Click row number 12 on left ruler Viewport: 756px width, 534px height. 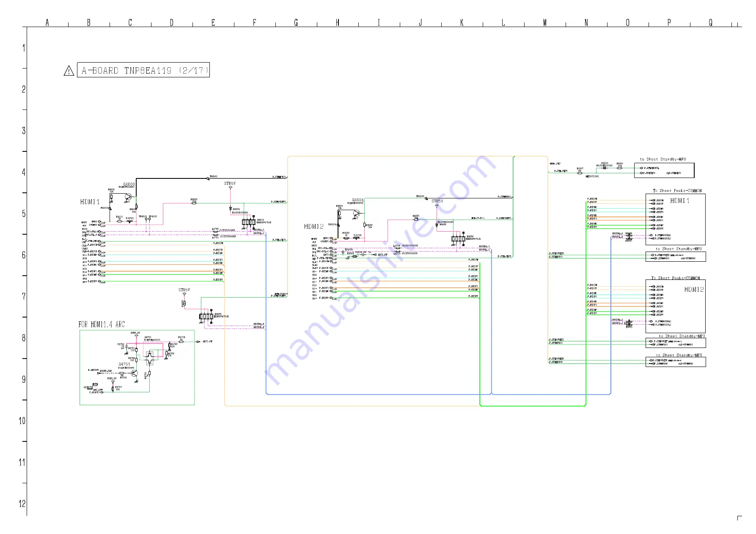(x=22, y=504)
